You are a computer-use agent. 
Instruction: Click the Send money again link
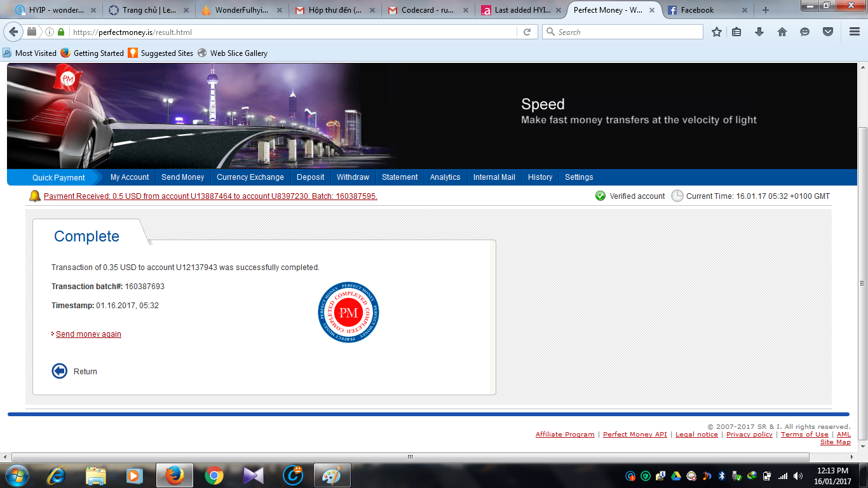click(x=88, y=334)
